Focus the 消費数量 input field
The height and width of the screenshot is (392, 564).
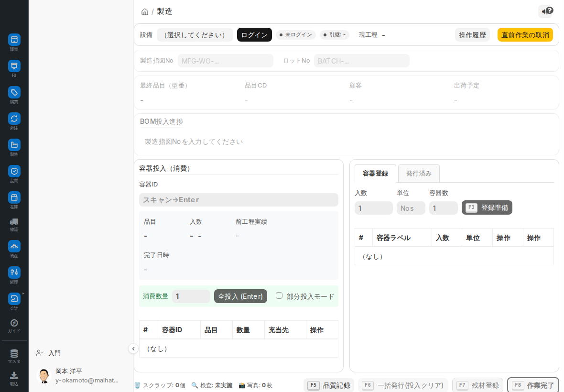coord(191,296)
